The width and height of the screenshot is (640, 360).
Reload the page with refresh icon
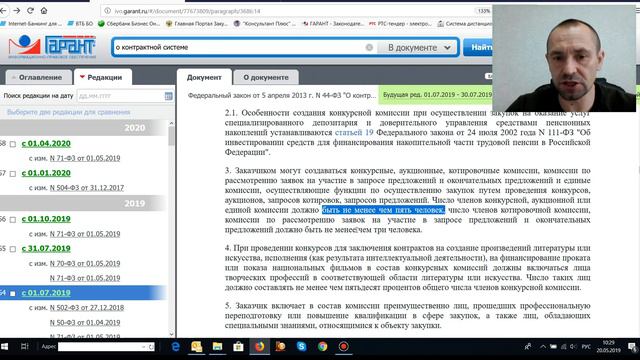pos(30,11)
